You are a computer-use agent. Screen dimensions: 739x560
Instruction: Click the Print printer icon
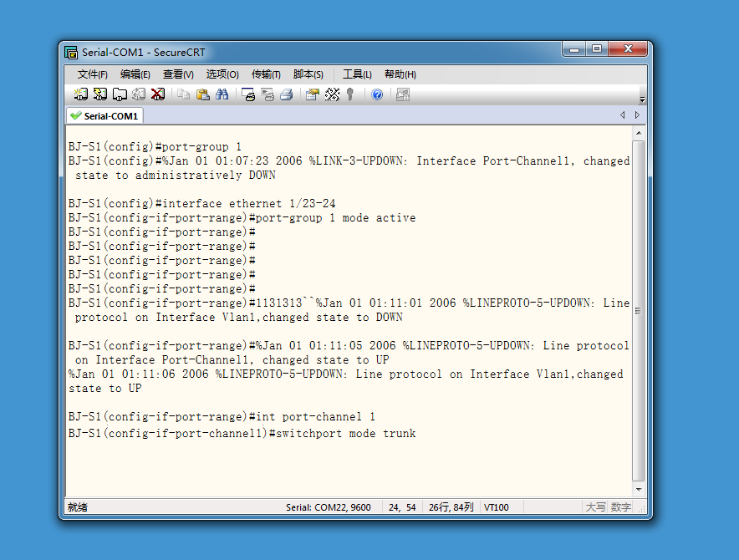click(287, 94)
